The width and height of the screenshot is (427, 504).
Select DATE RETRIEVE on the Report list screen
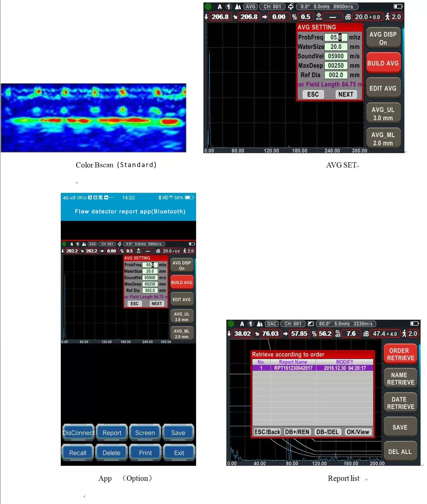pyautogui.click(x=400, y=403)
